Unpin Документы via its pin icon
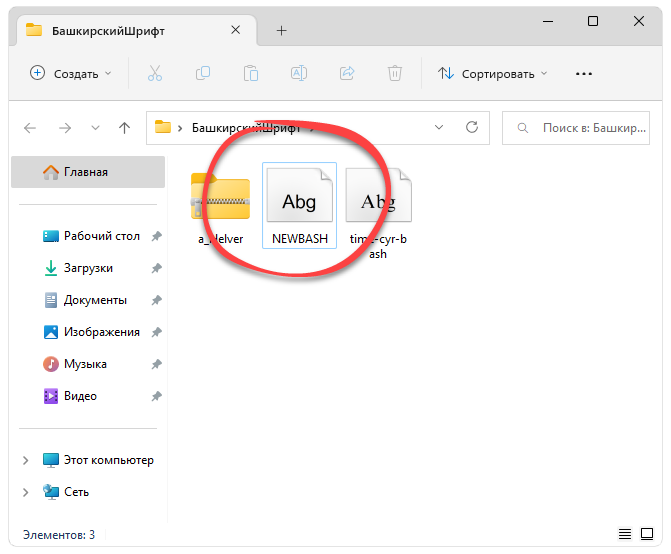The image size is (671, 554). point(157,300)
